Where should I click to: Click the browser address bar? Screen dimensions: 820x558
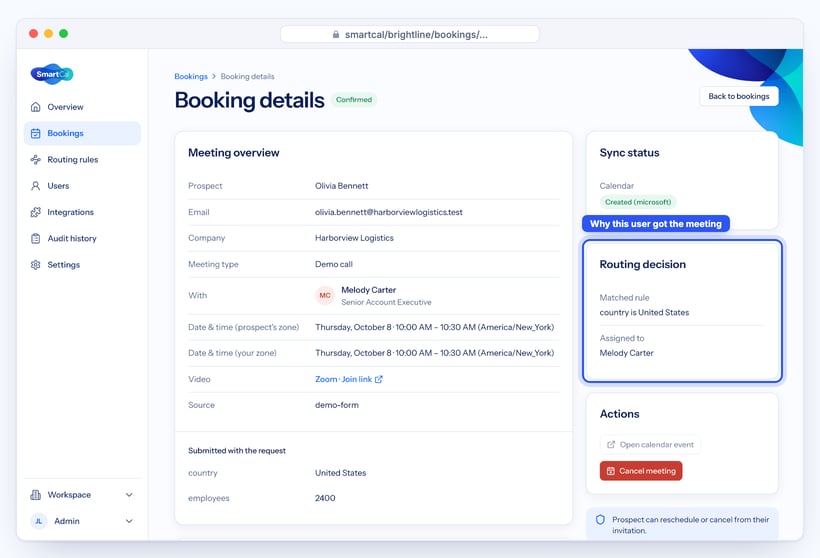pos(409,35)
